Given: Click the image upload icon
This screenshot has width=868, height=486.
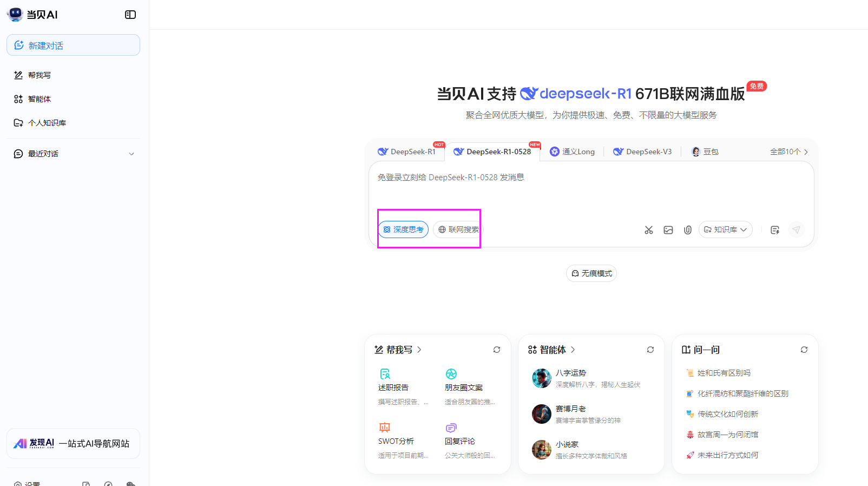Looking at the screenshot, I should coord(668,230).
